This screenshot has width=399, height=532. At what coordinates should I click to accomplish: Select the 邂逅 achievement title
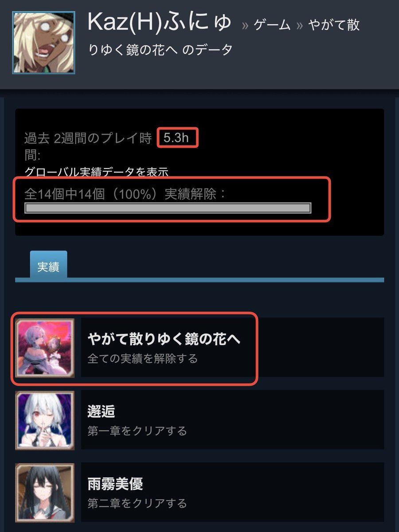coord(102,411)
